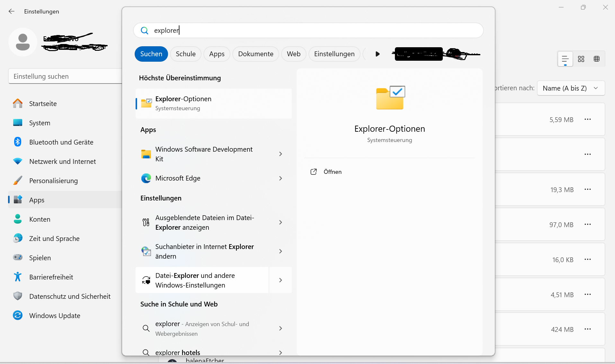The width and height of the screenshot is (615, 364).
Task: Choose the Apps search filter tab
Action: [217, 54]
